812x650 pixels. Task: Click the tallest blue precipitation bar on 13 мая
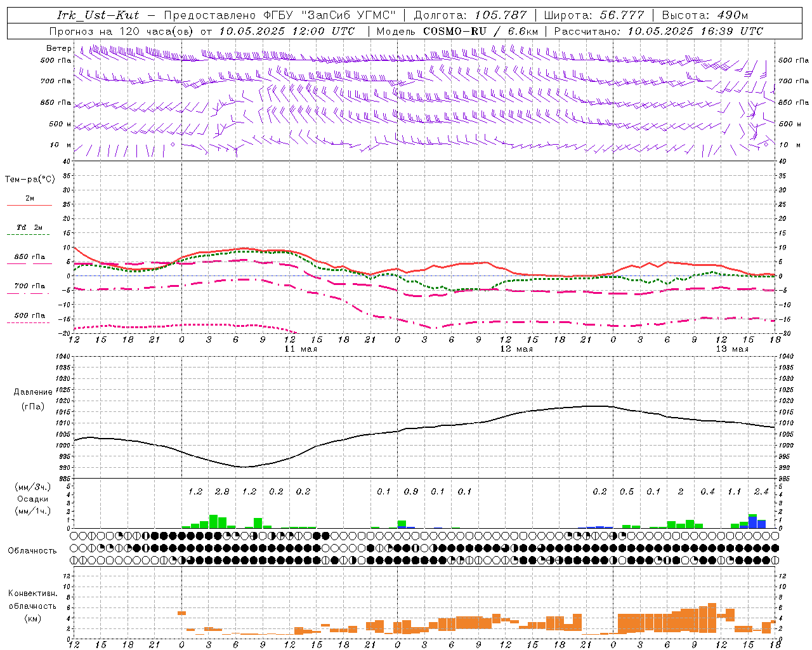click(x=752, y=522)
